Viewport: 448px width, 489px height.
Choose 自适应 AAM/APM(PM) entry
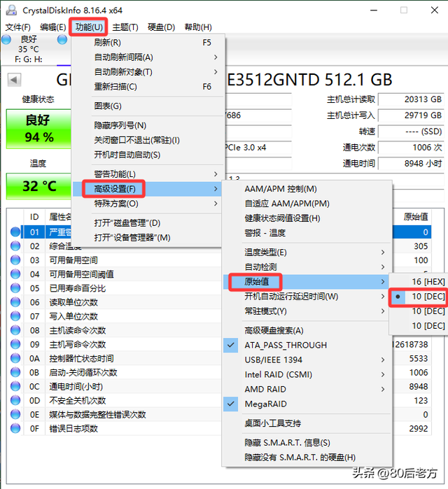(307, 204)
